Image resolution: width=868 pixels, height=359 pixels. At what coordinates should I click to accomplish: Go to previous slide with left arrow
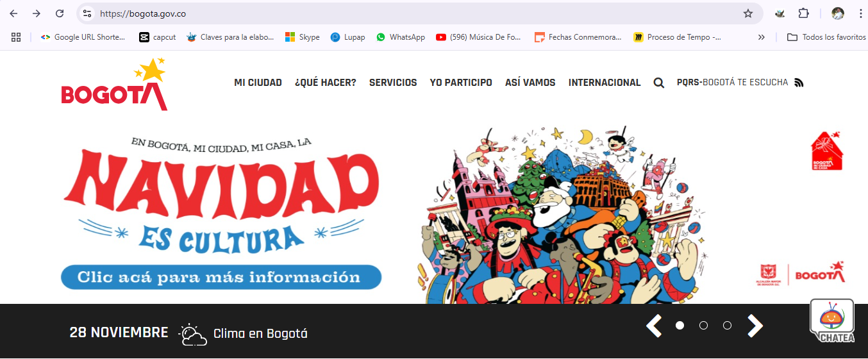(x=653, y=326)
